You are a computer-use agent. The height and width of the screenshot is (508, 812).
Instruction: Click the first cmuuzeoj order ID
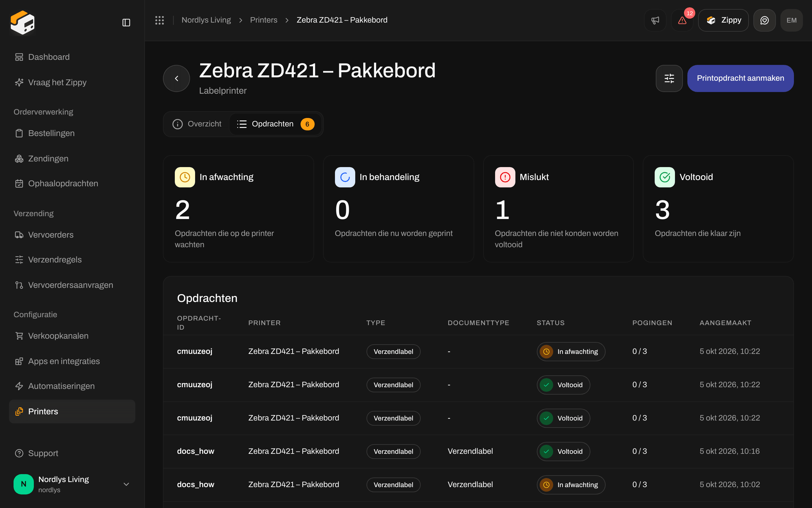click(x=195, y=351)
